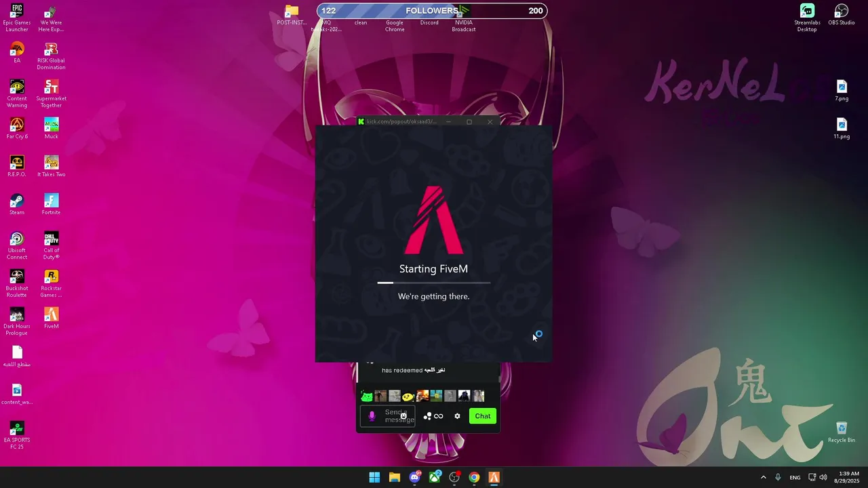Click the FiveM taskbar icon
The width and height of the screenshot is (868, 488).
tap(494, 477)
